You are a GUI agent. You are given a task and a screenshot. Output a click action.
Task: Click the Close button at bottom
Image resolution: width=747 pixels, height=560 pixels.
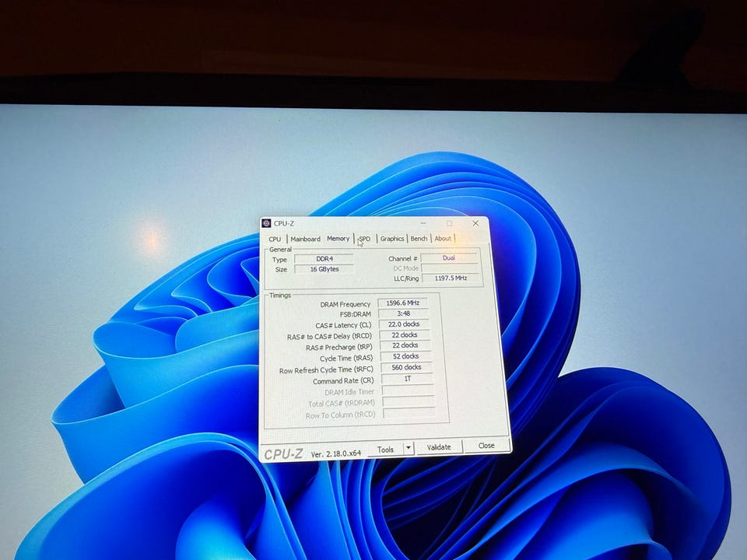486,446
